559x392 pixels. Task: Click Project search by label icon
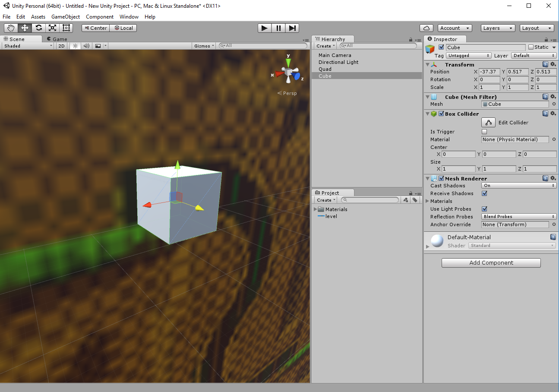[415, 200]
